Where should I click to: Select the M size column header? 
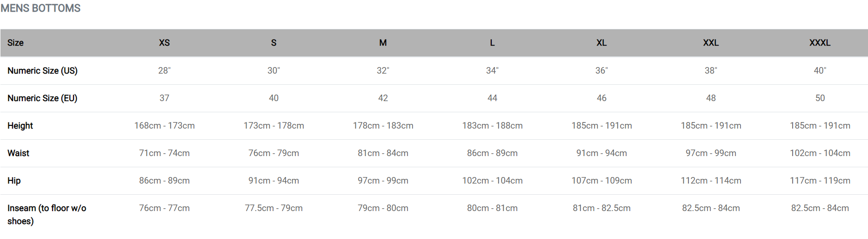383,43
